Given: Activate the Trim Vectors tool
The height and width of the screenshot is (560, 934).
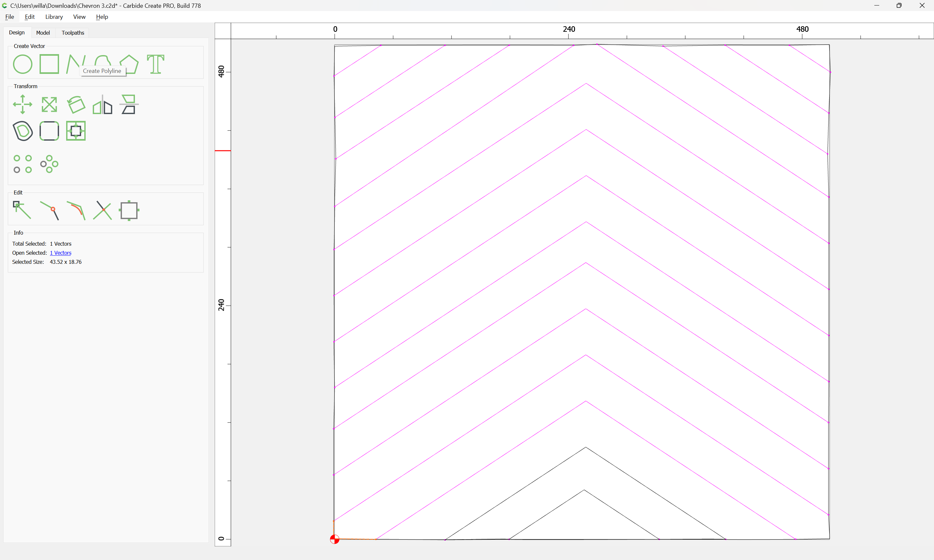Looking at the screenshot, I should [49, 211].
